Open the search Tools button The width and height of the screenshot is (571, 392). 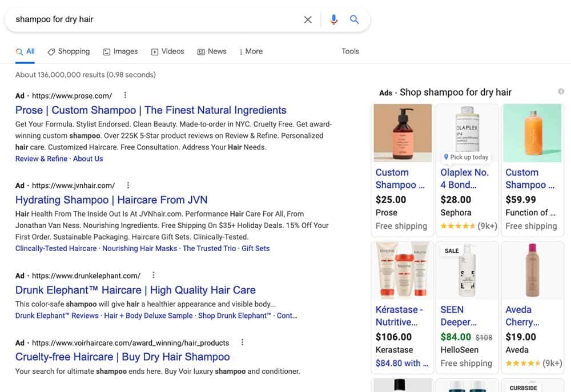351,51
